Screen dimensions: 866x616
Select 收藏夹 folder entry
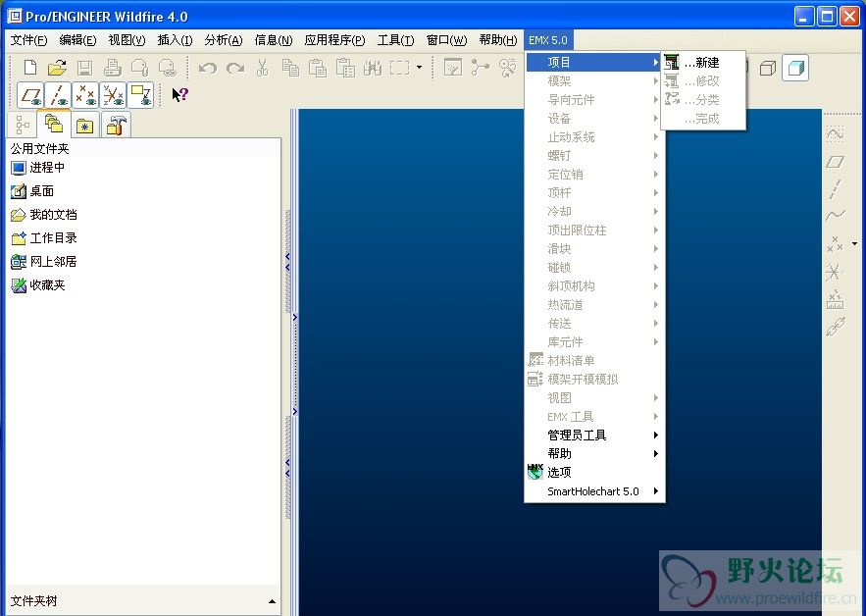point(37,285)
